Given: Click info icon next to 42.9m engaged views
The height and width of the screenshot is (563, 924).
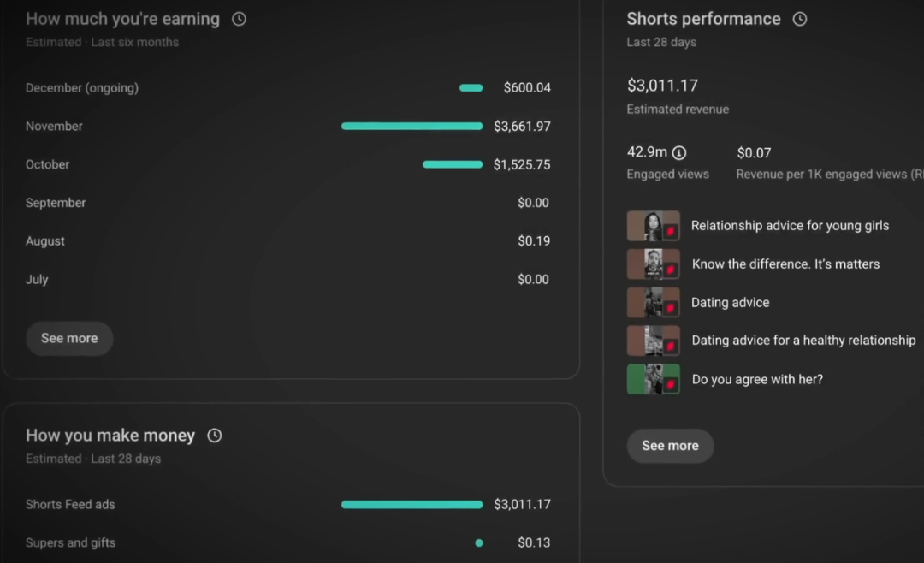Looking at the screenshot, I should click(679, 153).
